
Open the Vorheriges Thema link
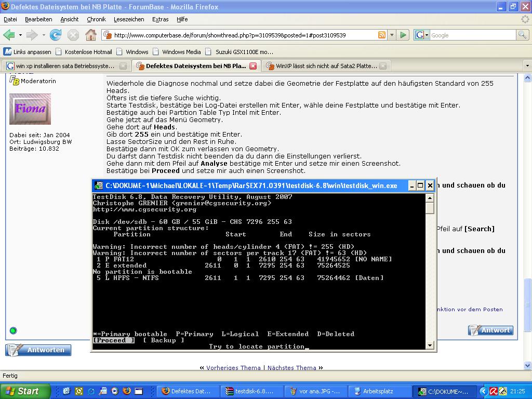(233, 368)
